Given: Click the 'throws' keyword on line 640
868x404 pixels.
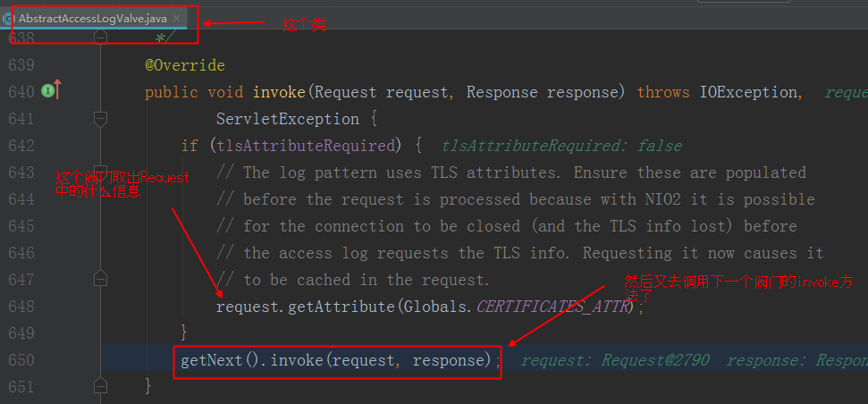Looking at the screenshot, I should click(x=663, y=92).
